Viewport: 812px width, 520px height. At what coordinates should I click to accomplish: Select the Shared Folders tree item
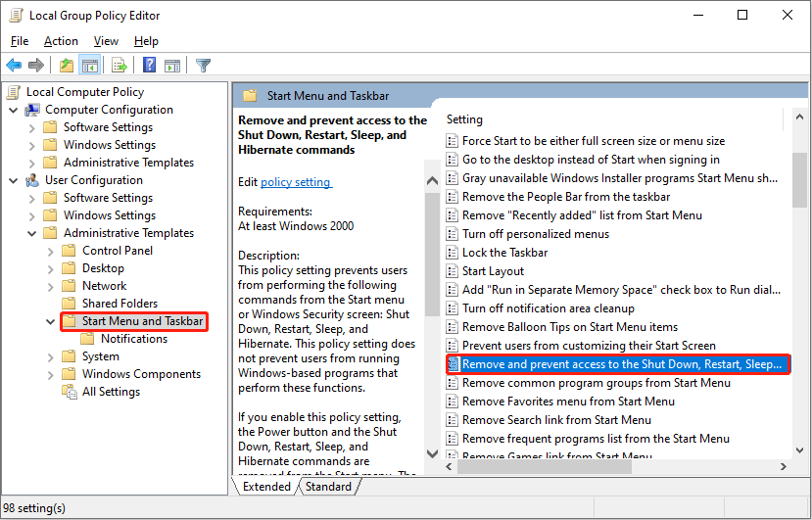coord(119,304)
